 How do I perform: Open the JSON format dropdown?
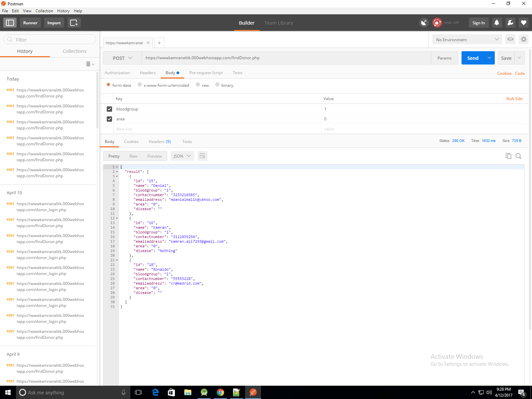point(182,156)
